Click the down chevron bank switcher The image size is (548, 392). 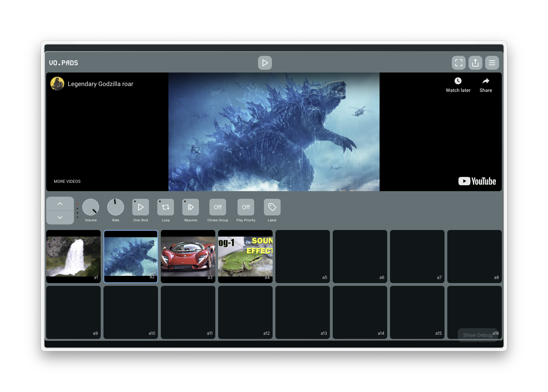[x=60, y=218]
